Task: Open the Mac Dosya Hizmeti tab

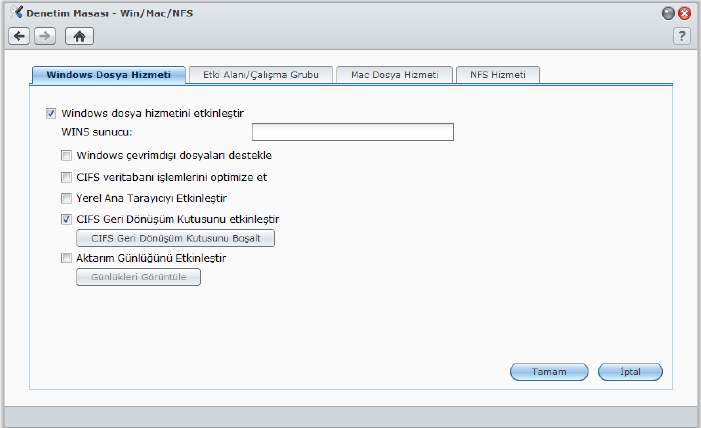Action: tap(393, 75)
